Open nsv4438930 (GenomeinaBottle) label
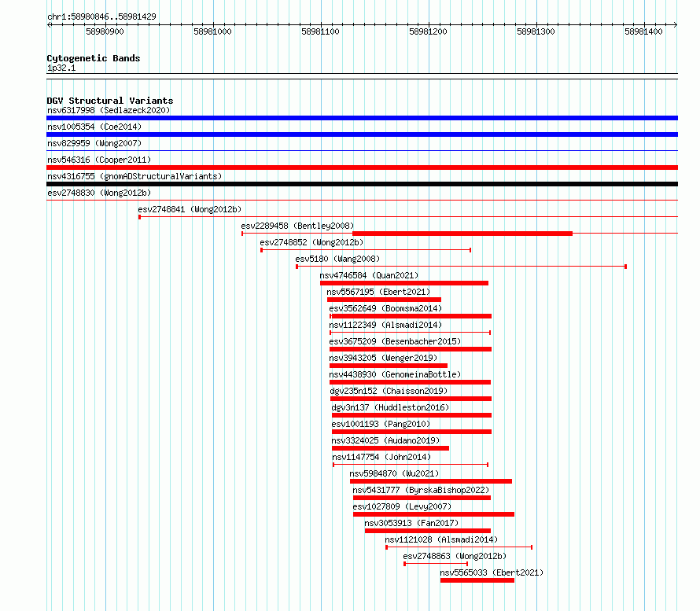Viewport: 700px width, 611px height. (x=395, y=374)
